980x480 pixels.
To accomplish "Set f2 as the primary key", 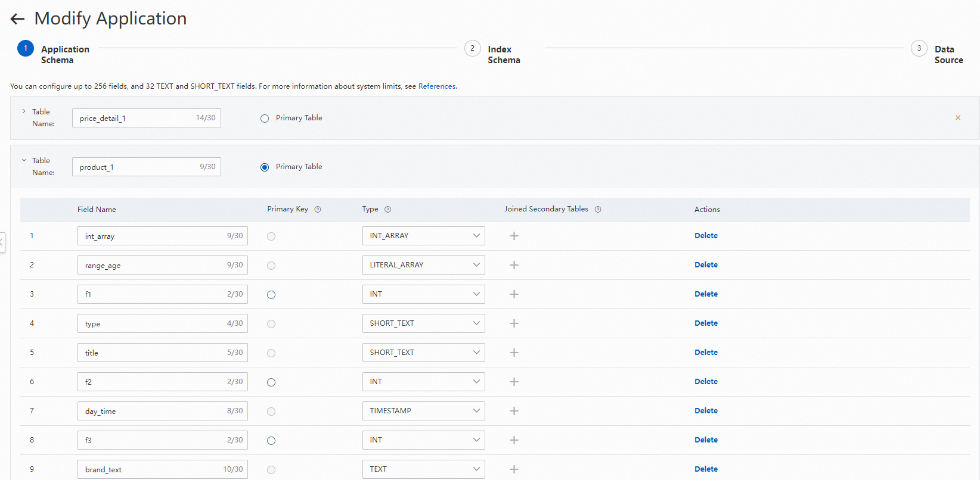I will (271, 382).
